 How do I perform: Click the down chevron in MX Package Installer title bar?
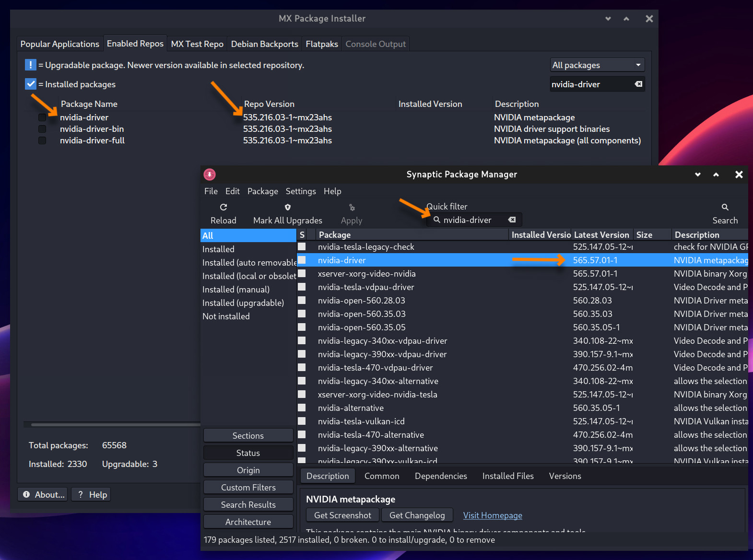click(x=608, y=19)
